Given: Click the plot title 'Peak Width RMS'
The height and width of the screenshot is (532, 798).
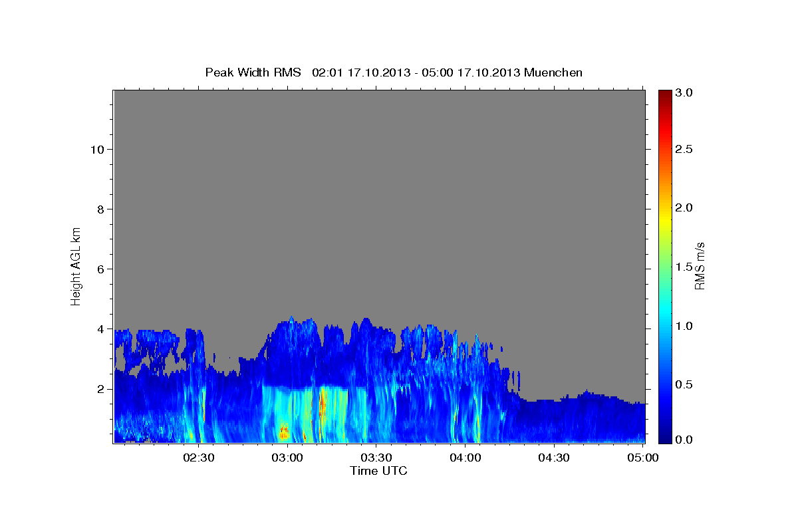Looking at the screenshot, I should pyautogui.click(x=253, y=72).
